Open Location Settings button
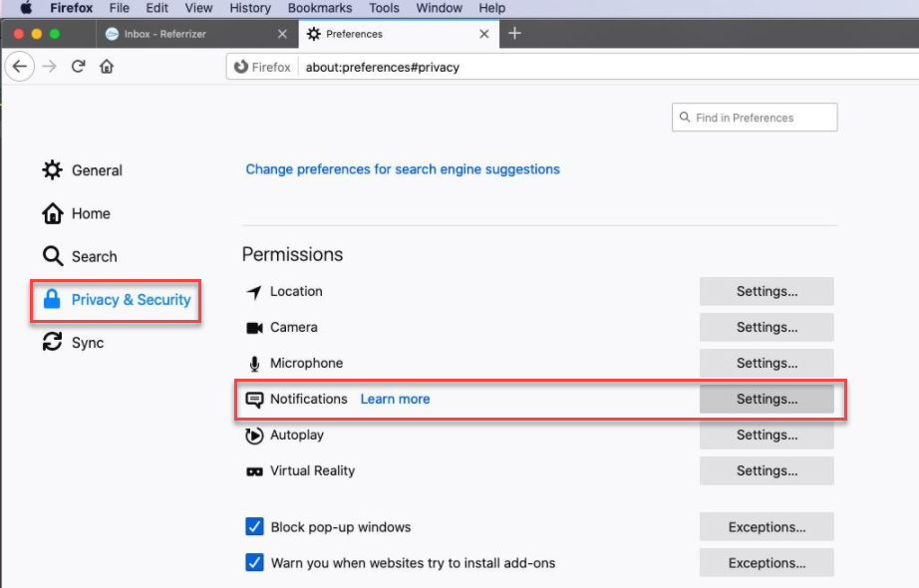The image size is (919, 588). [766, 291]
